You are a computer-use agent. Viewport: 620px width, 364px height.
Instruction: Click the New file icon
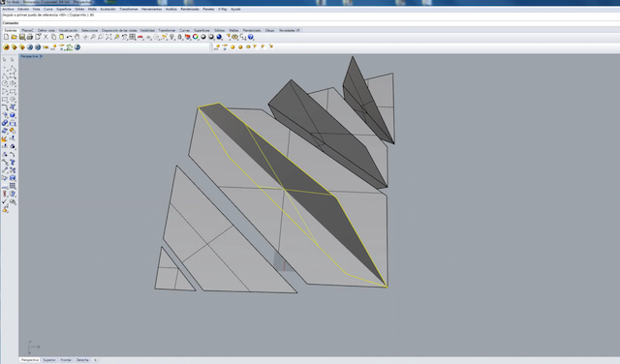(6, 37)
